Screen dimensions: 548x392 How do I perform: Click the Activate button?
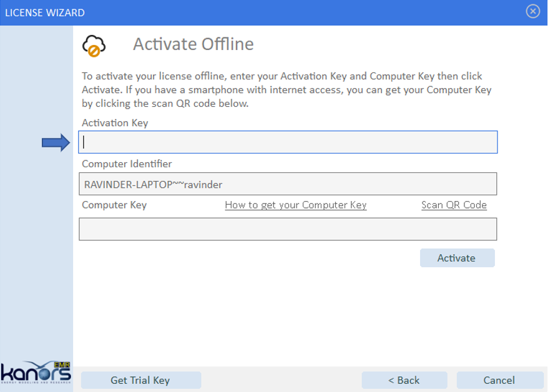457,258
